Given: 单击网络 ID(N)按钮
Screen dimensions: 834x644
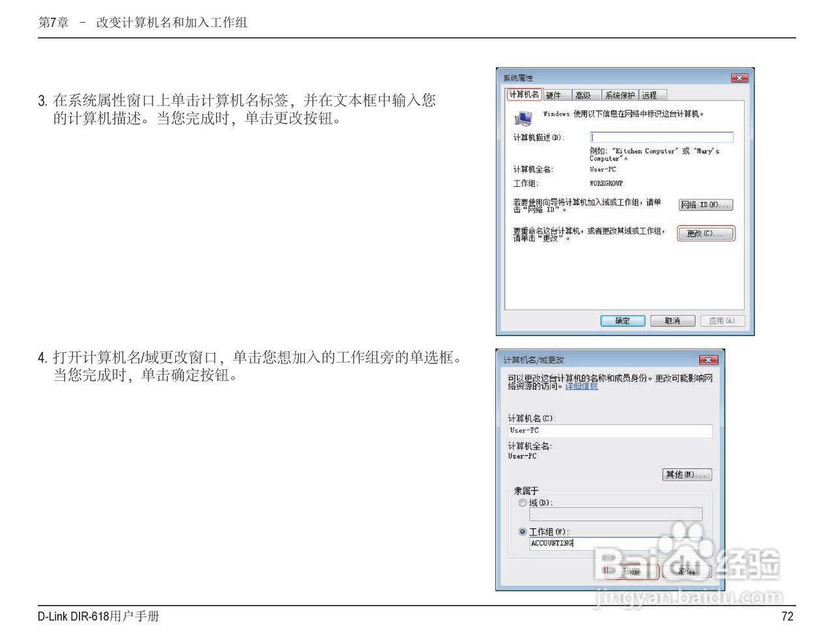Looking at the screenshot, I should point(706,204).
